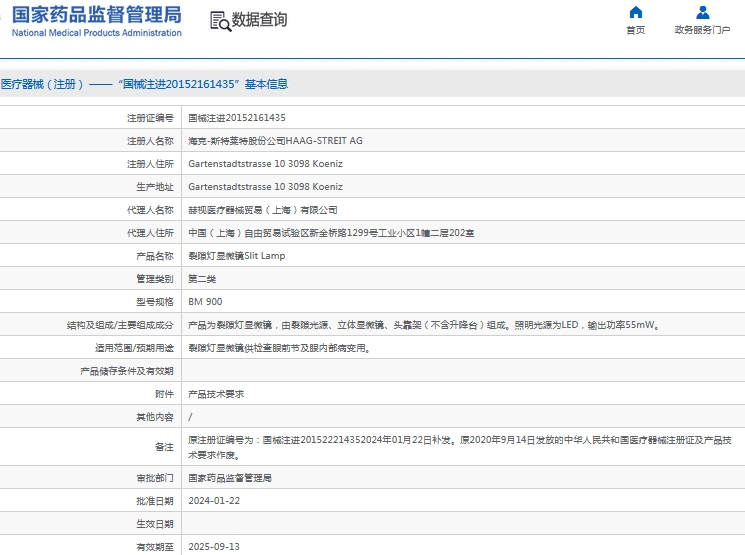Click the 有效期至 row label

tap(155, 547)
